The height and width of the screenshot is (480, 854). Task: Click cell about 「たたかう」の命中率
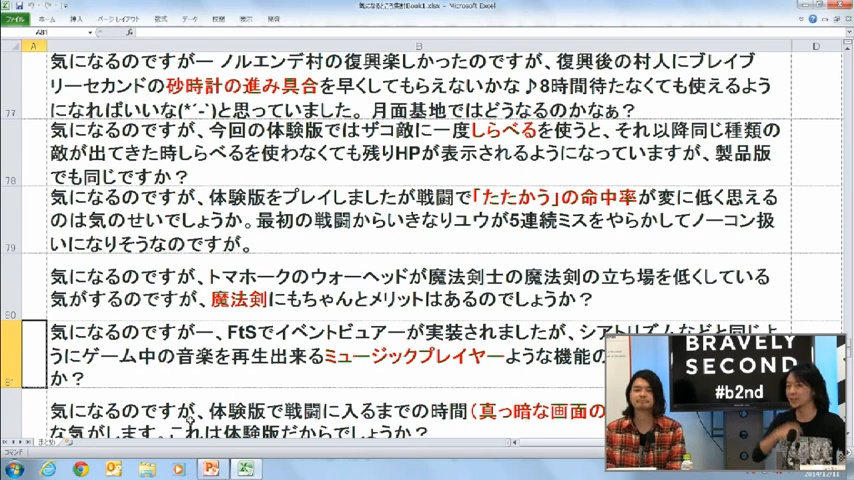click(419, 220)
